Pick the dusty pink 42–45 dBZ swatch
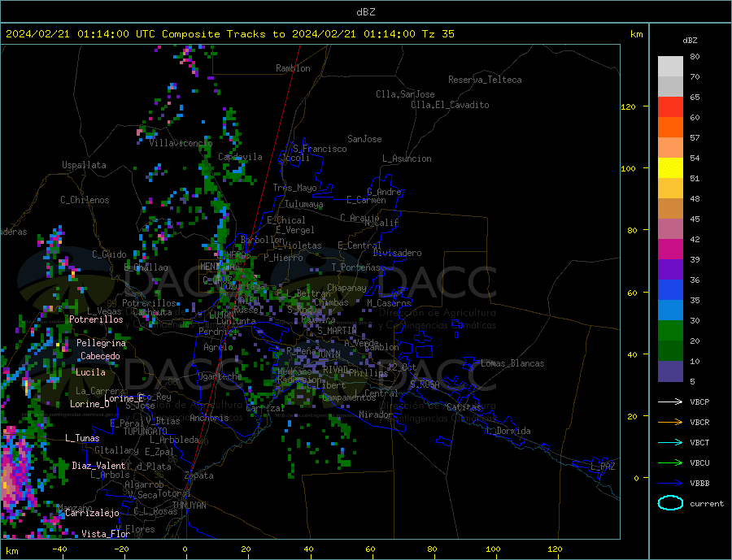 [x=670, y=229]
